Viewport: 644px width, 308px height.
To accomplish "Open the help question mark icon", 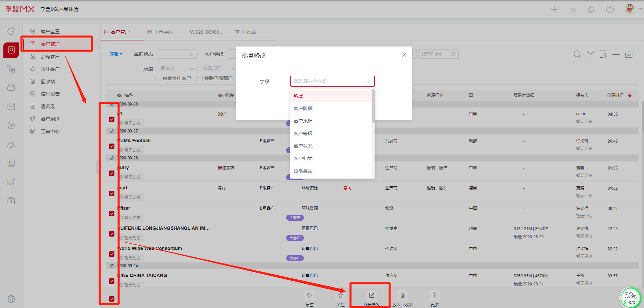I will (x=610, y=9).
